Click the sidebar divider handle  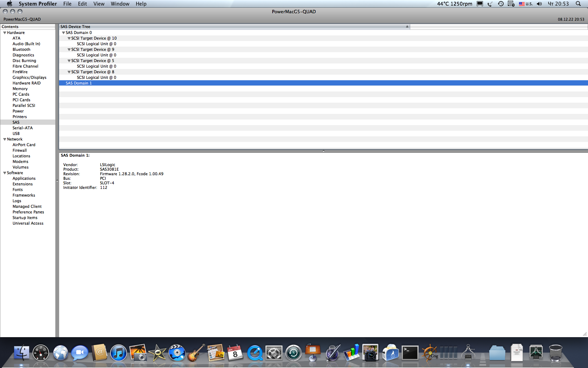(x=57, y=181)
